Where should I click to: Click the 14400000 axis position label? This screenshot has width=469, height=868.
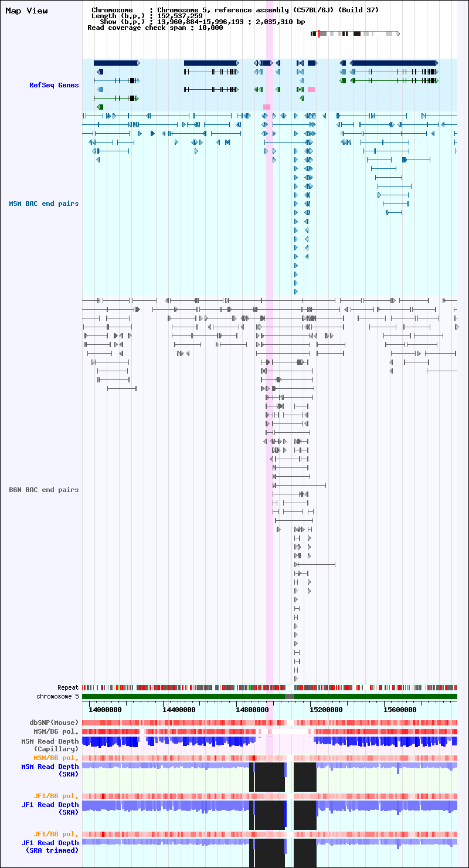pyautogui.click(x=179, y=710)
